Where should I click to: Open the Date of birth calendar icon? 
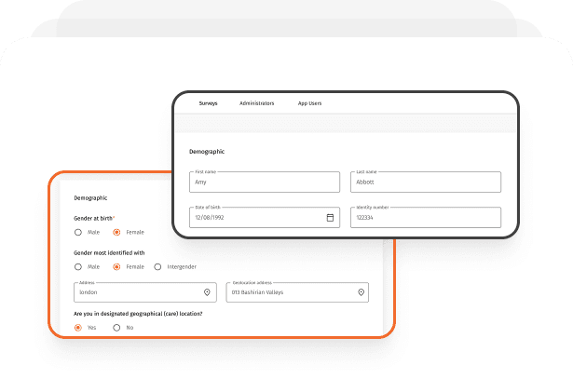330,217
